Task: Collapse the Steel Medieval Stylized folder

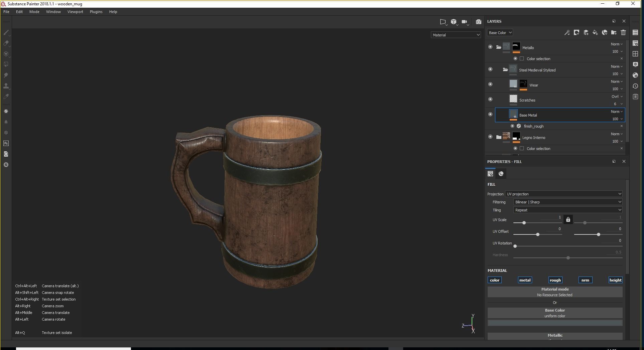Action: [505, 69]
